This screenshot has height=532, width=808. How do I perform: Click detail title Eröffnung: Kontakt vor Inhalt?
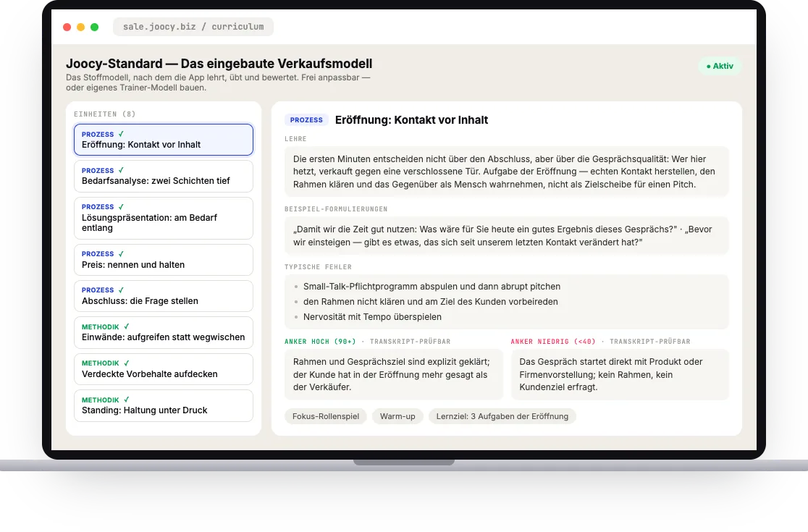(411, 120)
